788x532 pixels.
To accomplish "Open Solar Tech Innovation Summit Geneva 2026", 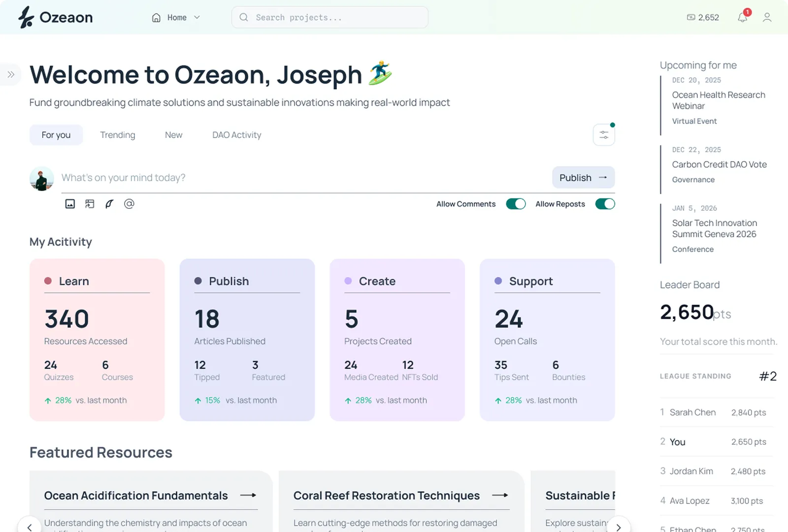I will pos(715,229).
